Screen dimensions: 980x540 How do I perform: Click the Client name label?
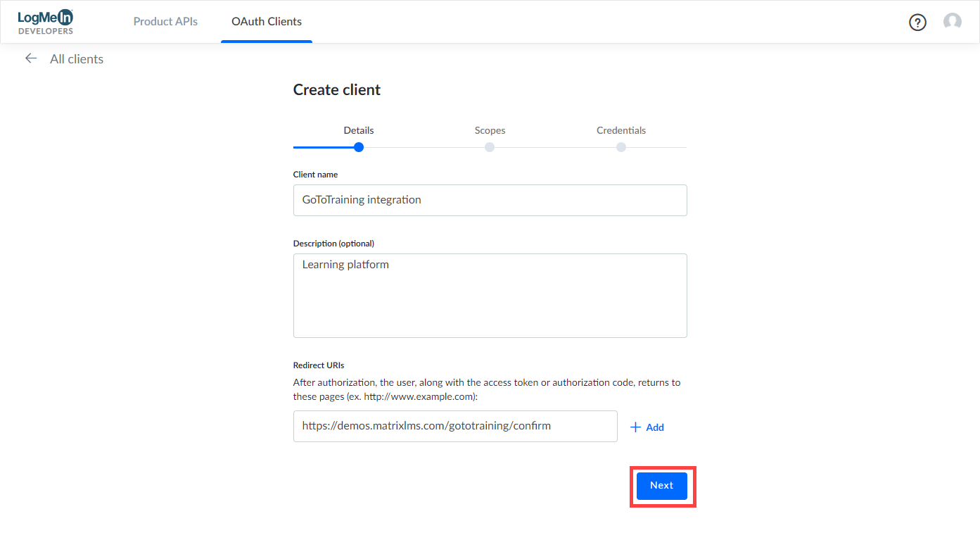pos(315,175)
